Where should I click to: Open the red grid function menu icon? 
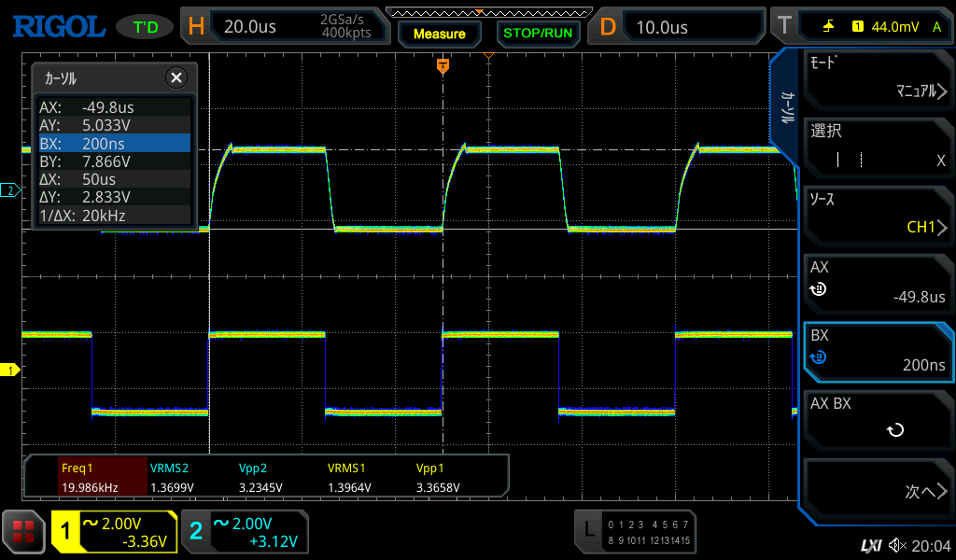23,533
